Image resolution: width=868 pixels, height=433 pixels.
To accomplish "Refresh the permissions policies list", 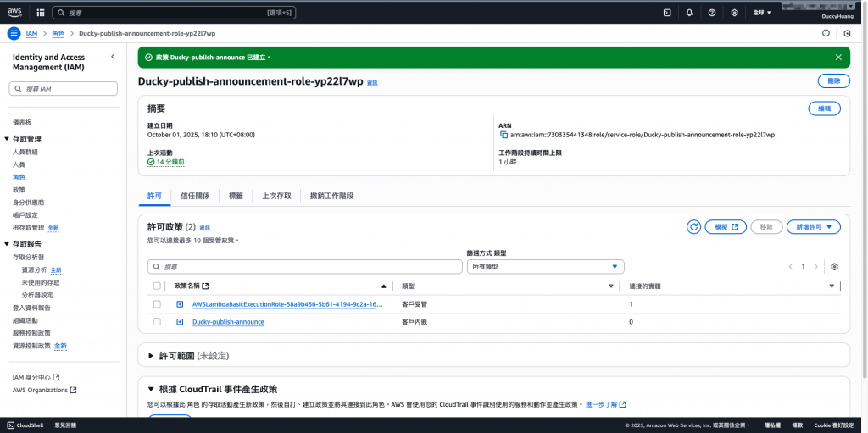I will click(693, 227).
